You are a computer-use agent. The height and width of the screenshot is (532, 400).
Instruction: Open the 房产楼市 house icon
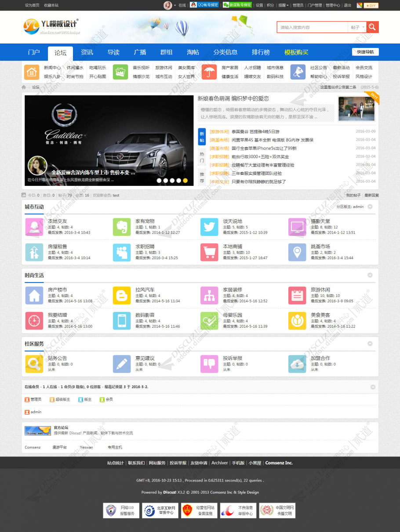tap(34, 296)
